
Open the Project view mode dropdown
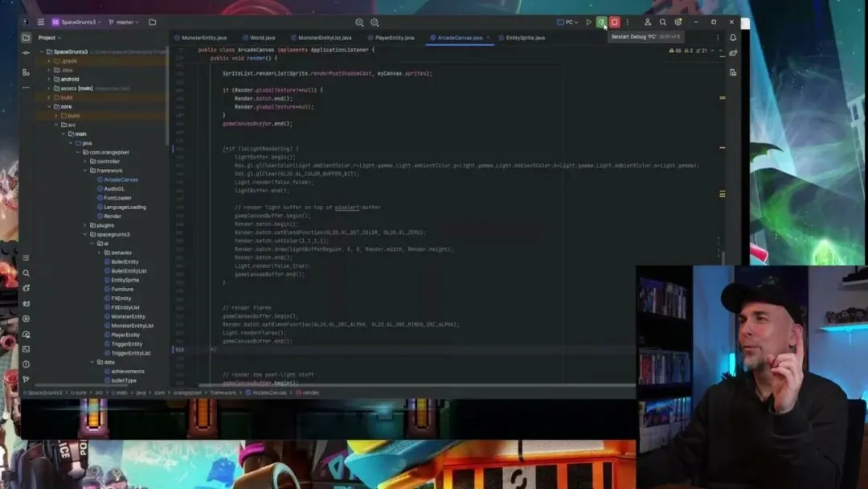(x=50, y=38)
